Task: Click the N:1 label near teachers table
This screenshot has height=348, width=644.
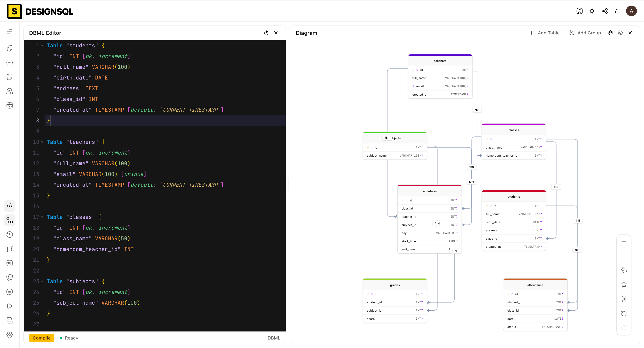Action: 477,110
